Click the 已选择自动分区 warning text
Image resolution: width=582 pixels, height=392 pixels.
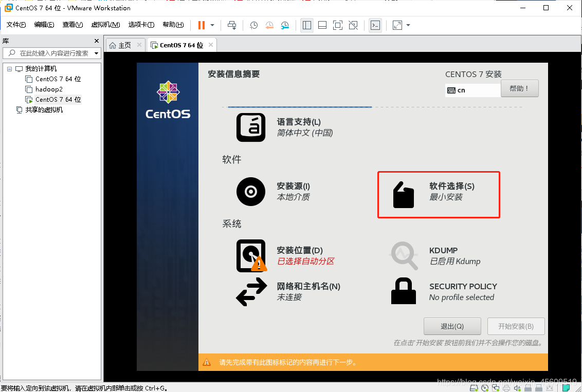tap(306, 261)
